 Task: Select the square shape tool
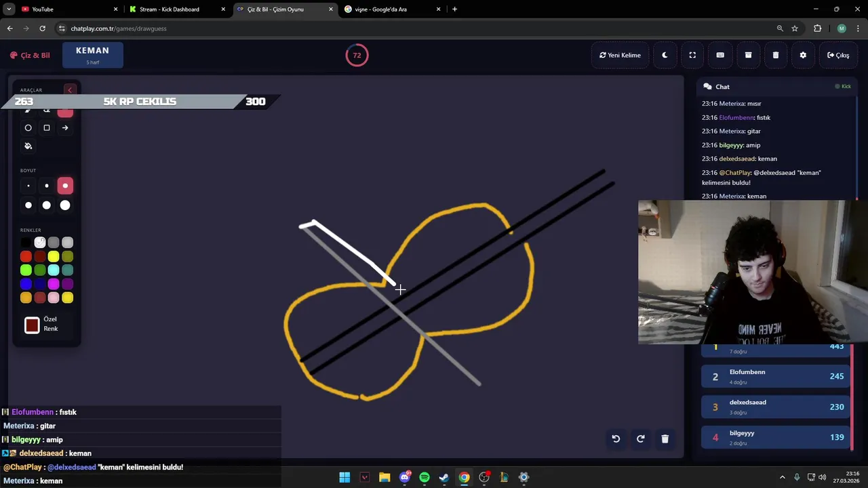click(47, 127)
